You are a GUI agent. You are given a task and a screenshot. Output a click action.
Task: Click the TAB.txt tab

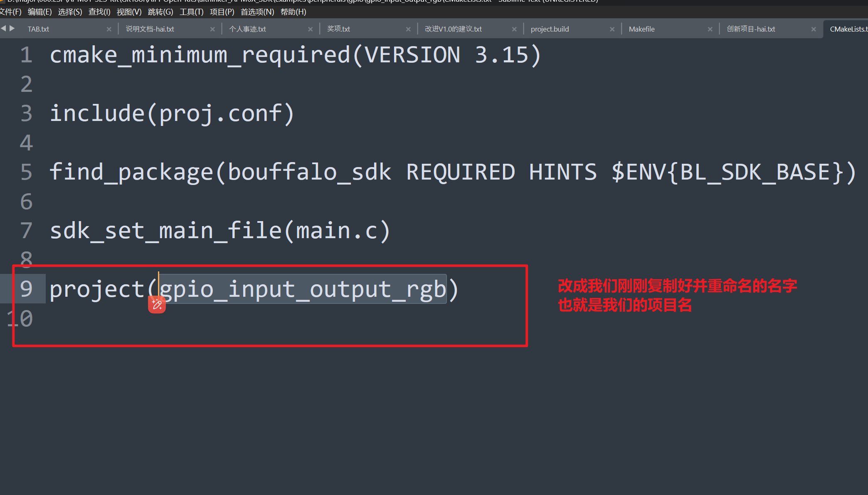(37, 29)
